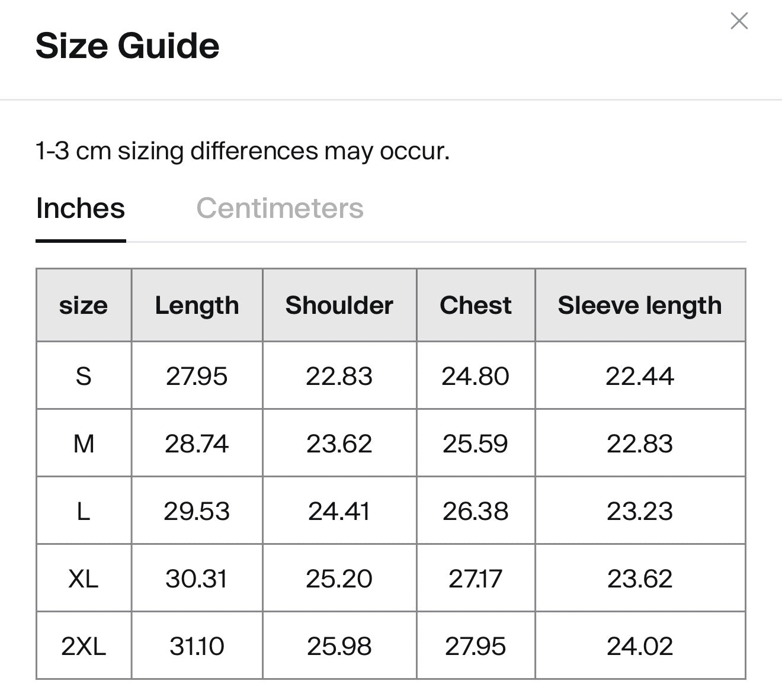This screenshot has width=782, height=700.
Task: Select the Inches tab
Action: (x=81, y=208)
